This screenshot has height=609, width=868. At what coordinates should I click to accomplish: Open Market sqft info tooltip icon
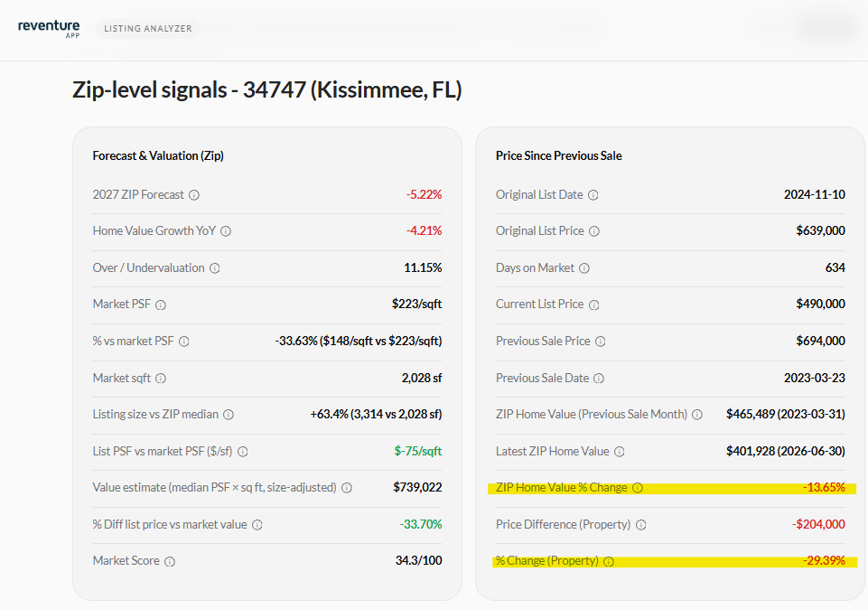(161, 379)
